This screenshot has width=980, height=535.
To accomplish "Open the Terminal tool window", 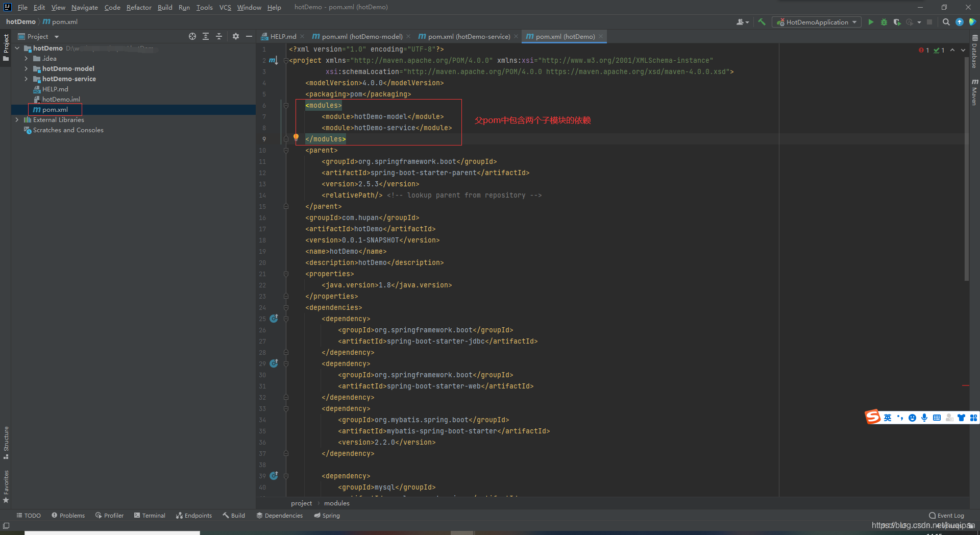I will [x=150, y=516].
